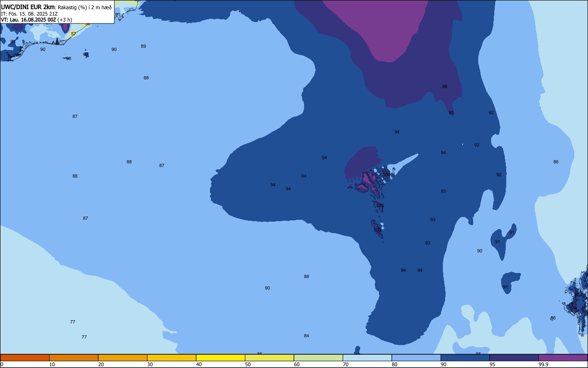Click the legend tick label "70"
Viewport: 588px width, 368px height.
click(345, 364)
